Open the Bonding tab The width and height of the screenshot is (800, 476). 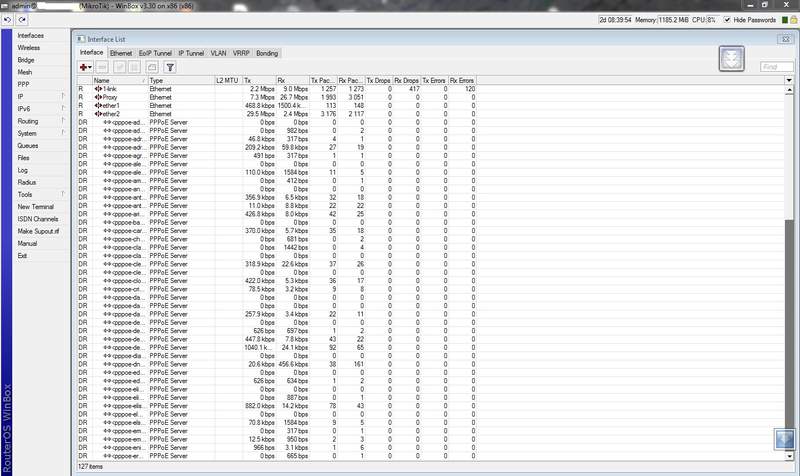(267, 53)
